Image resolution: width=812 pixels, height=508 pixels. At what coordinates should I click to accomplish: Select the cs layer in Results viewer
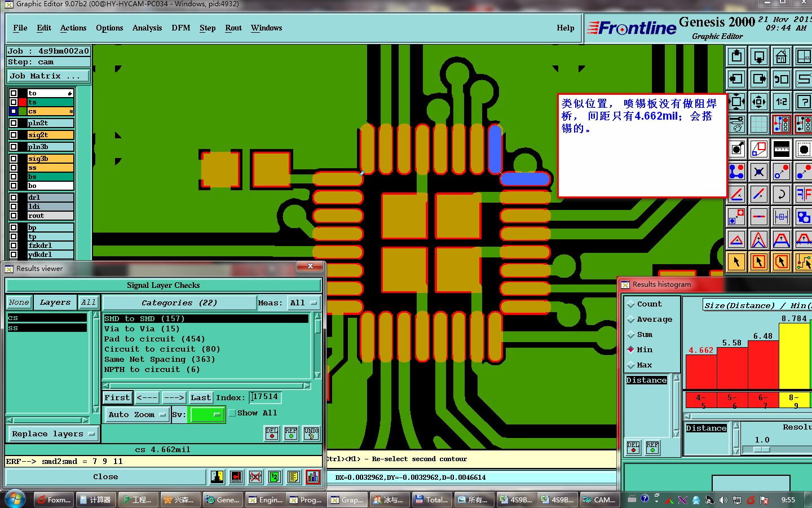tap(47, 318)
